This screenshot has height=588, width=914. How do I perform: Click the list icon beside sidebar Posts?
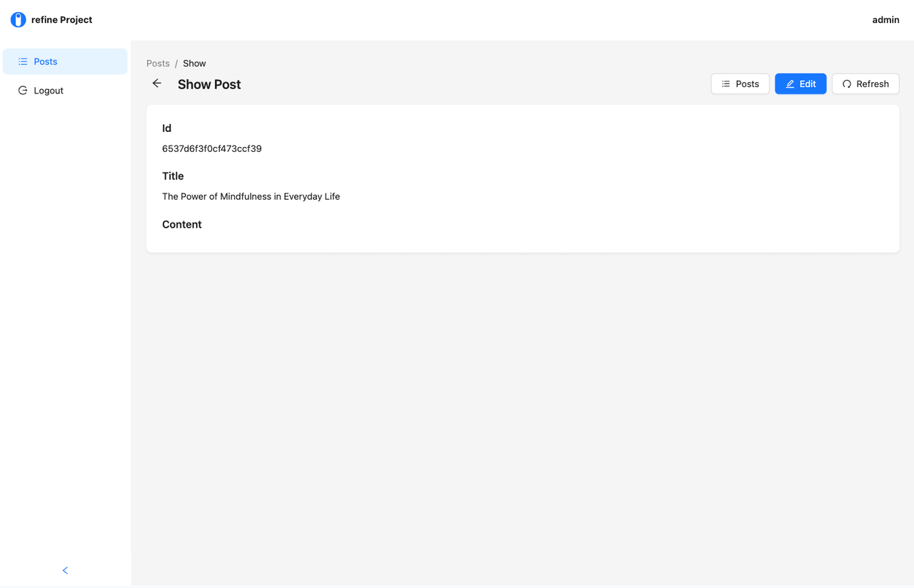tap(23, 62)
